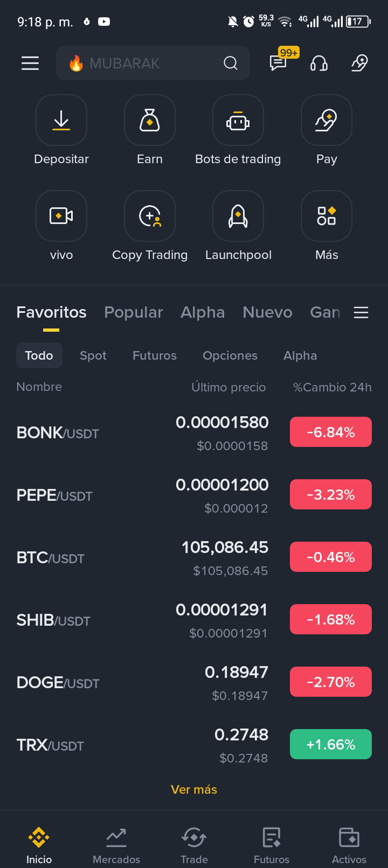Select the Futuros filter tab

click(x=155, y=355)
